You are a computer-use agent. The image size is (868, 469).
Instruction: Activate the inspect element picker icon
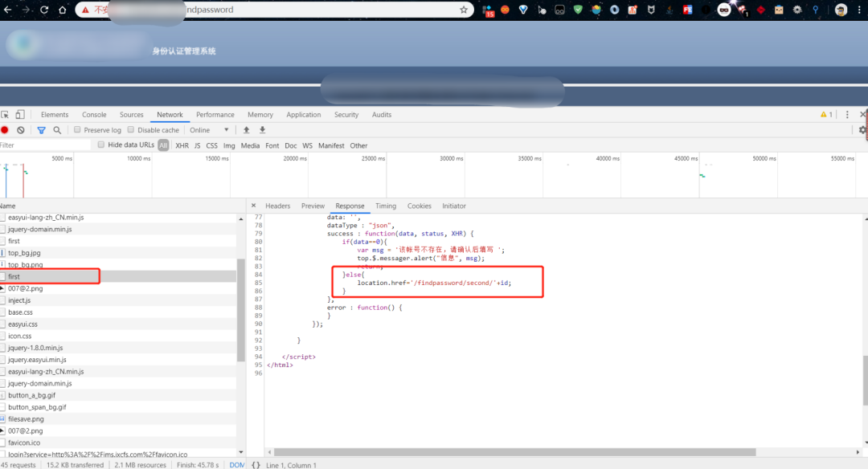tap(5, 115)
